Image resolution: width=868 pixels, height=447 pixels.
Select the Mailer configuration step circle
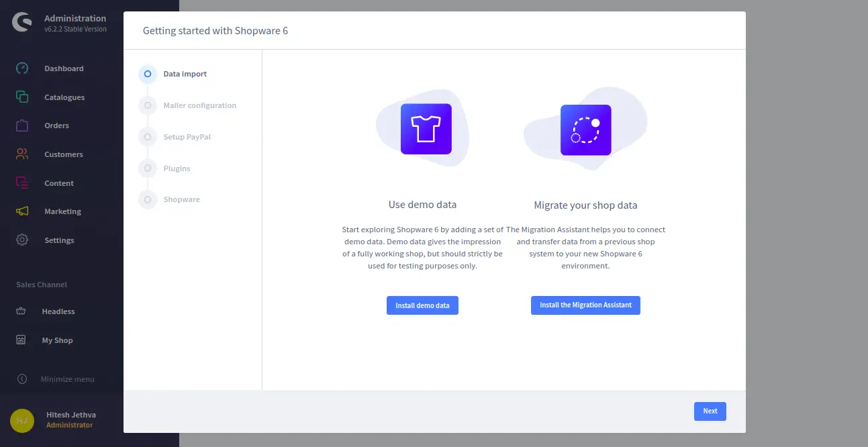pyautogui.click(x=148, y=105)
